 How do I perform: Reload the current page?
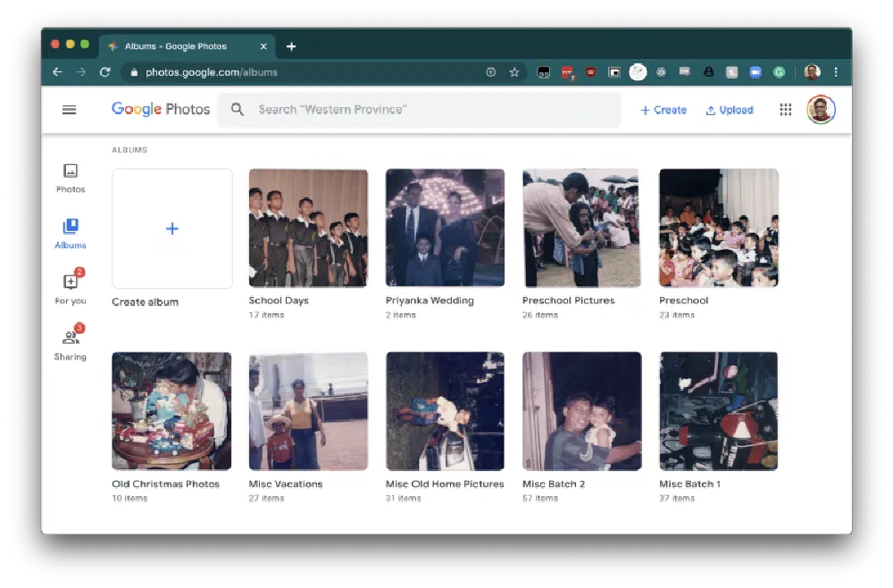click(x=104, y=72)
